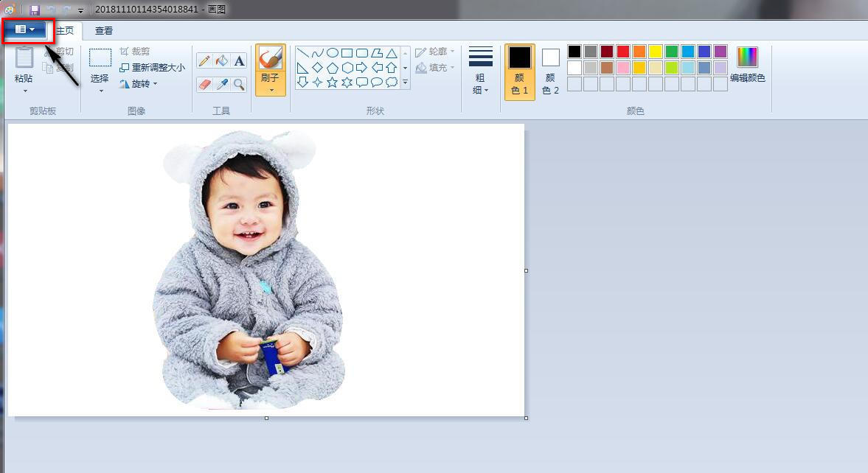
Task: Pick the pink color swatch
Action: [622, 68]
